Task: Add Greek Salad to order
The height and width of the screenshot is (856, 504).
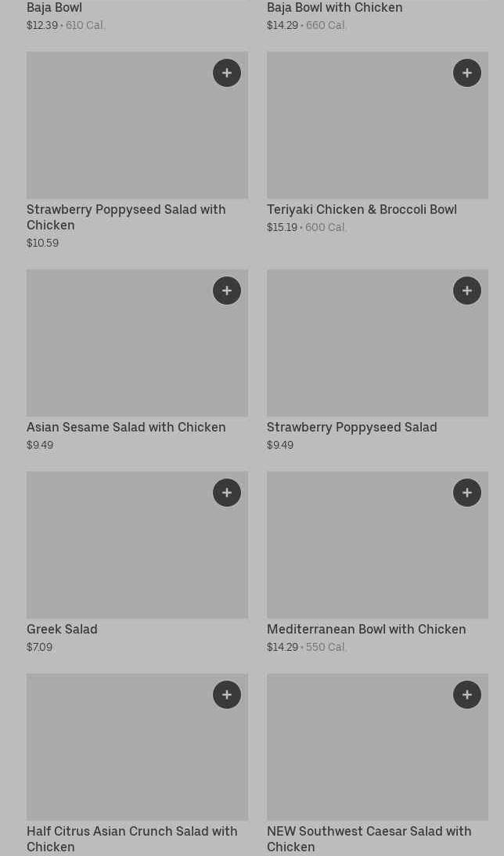Action: [x=227, y=493]
